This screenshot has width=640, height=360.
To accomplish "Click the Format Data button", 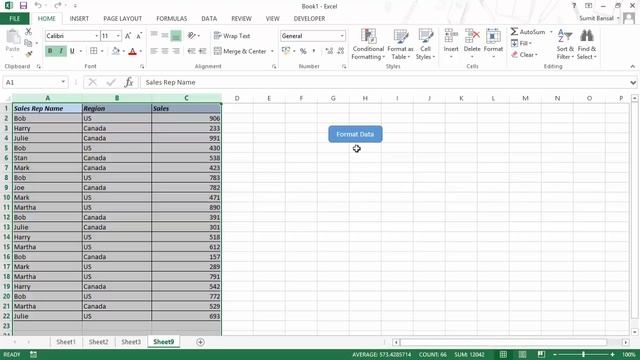I will 355,134.
